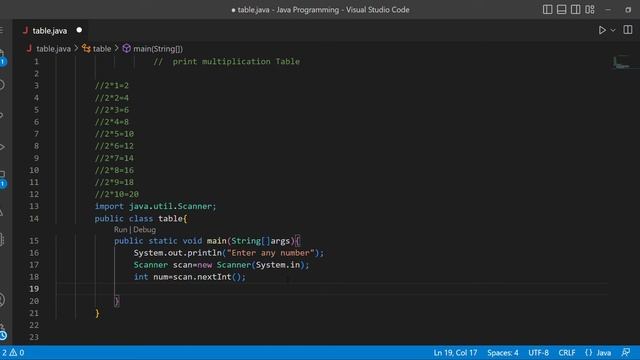Run the Java file with play button
The image size is (640, 360).
point(602,30)
